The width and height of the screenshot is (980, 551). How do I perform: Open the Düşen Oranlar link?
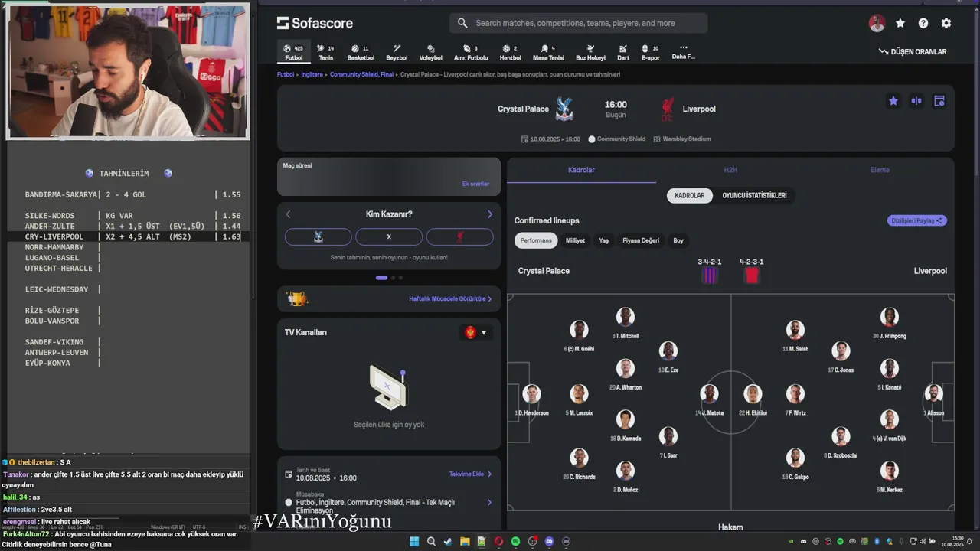coord(913,52)
